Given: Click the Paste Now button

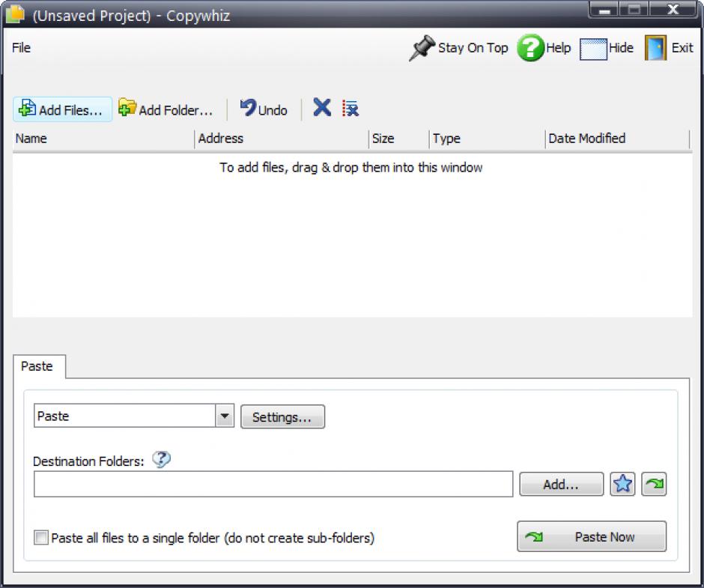Looking at the screenshot, I should pyautogui.click(x=592, y=536).
